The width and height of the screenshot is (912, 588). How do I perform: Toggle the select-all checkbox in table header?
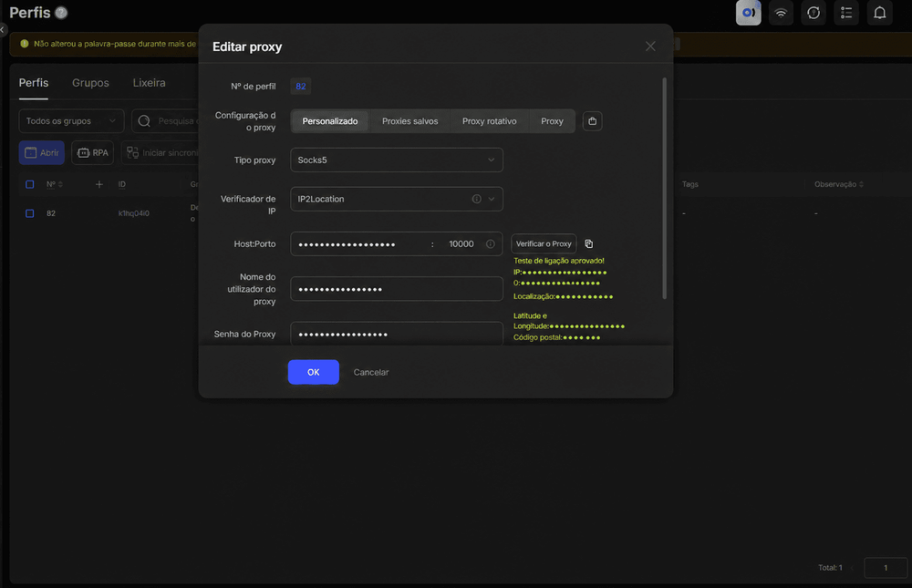coord(30,184)
